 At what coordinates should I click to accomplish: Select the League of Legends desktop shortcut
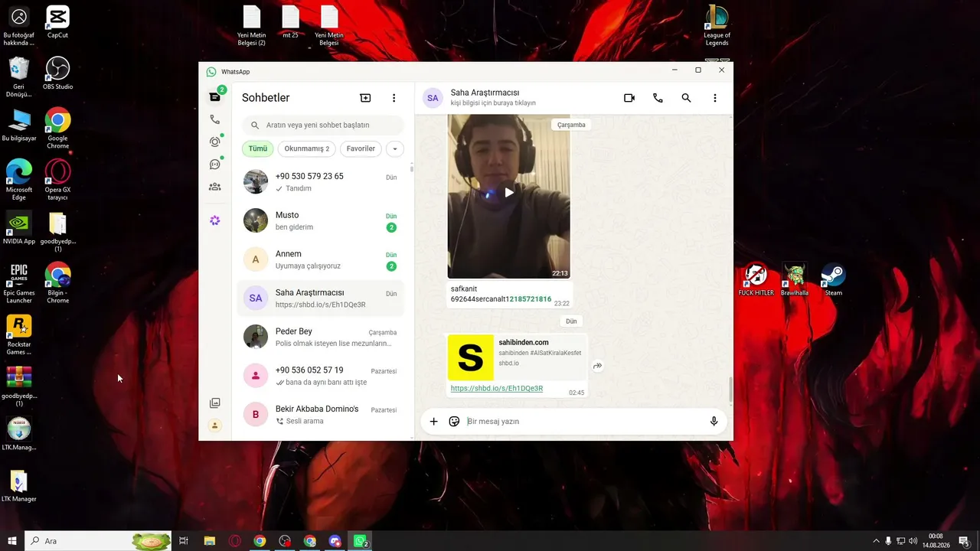(x=717, y=26)
